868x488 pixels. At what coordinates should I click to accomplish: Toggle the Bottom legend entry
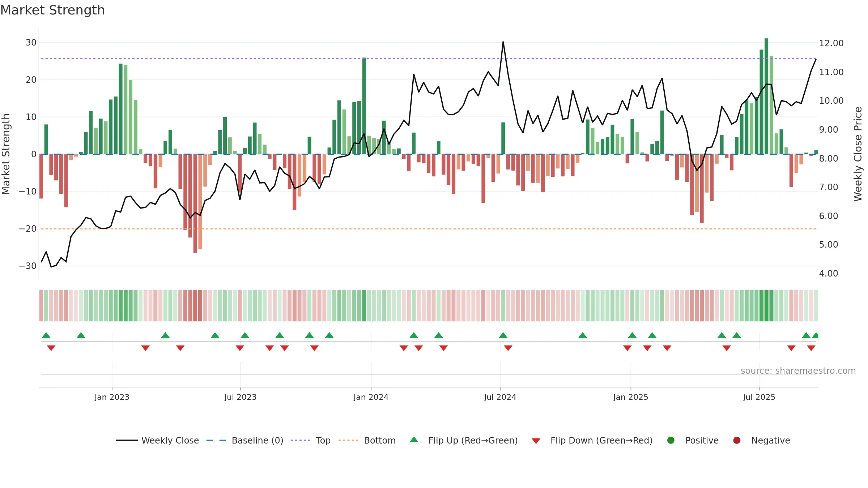tap(367, 440)
